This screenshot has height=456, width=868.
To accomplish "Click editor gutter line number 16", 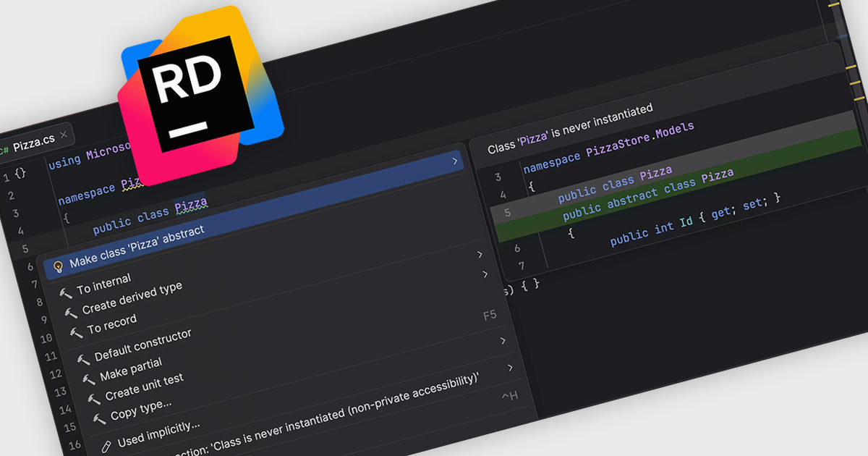I will tap(74, 444).
